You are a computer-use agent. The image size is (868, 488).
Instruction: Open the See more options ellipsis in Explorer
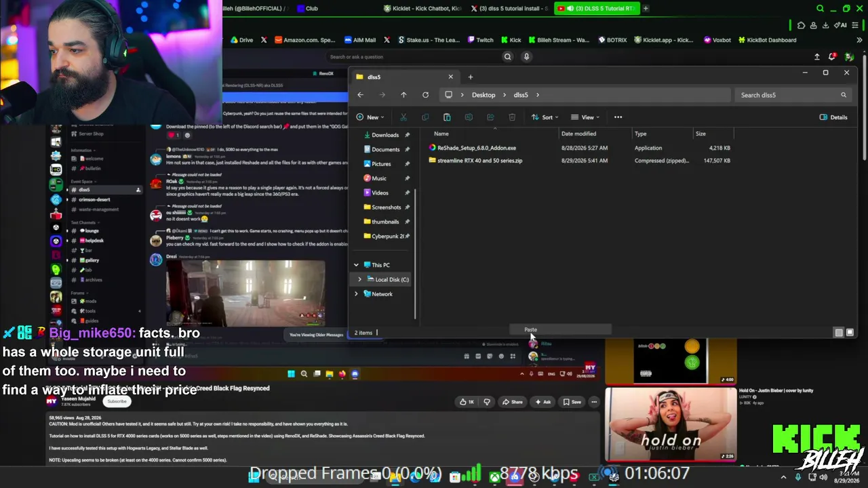tap(618, 117)
